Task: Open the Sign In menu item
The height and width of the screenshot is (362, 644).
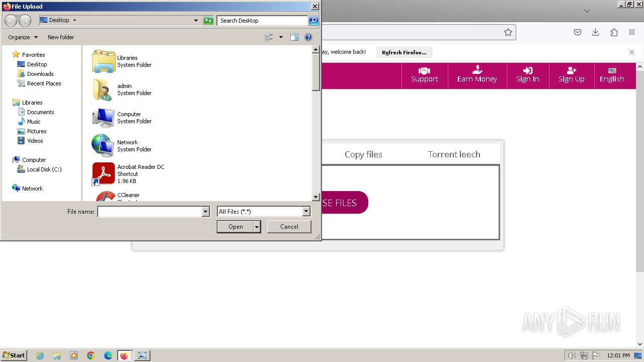Action: (x=528, y=75)
